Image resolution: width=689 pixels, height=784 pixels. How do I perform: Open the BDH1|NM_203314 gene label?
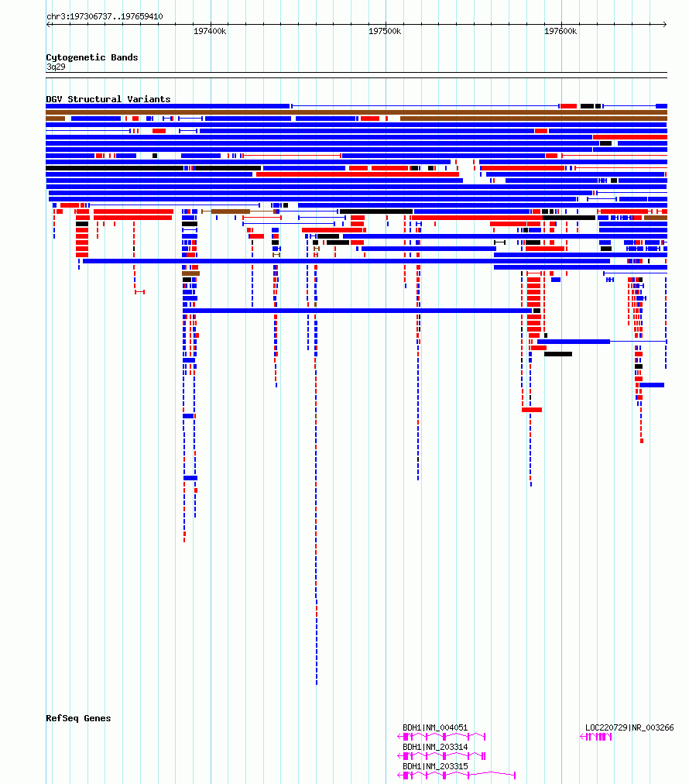[435, 747]
